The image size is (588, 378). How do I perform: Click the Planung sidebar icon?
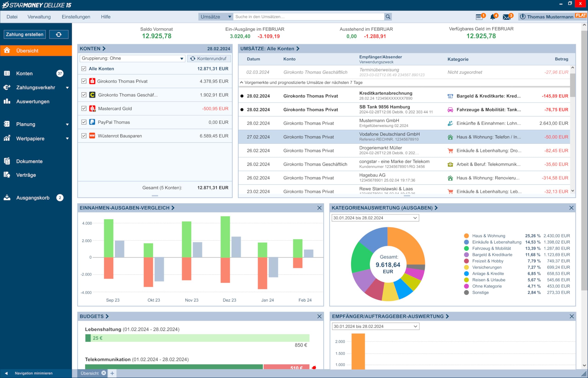(7, 124)
